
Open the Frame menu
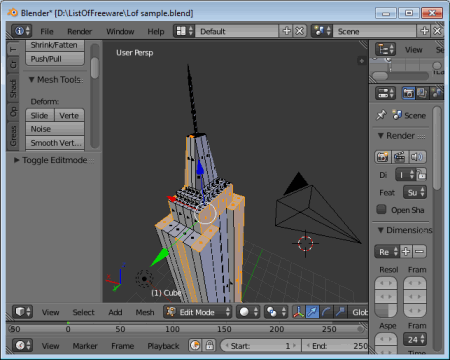pyautogui.click(x=122, y=346)
